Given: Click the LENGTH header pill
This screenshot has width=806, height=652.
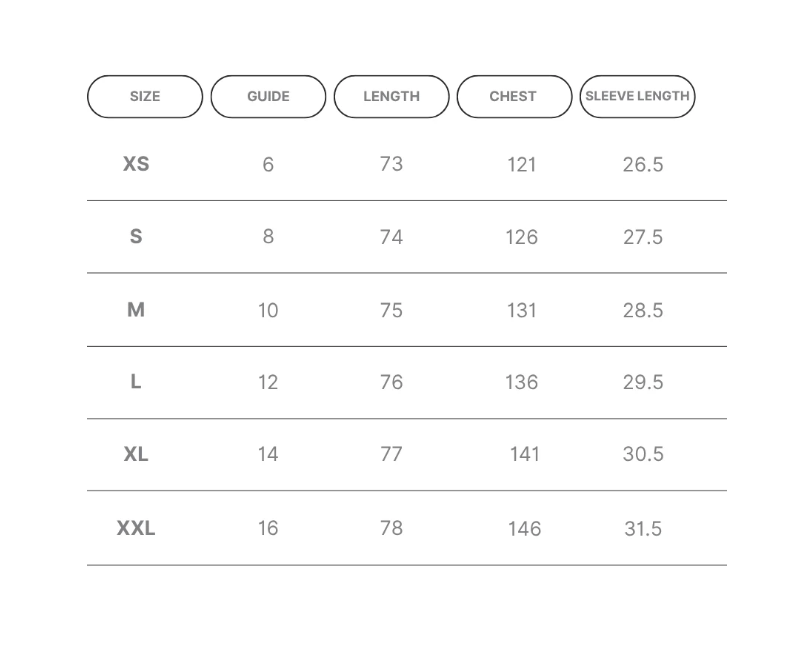Looking at the screenshot, I should pos(392,97).
